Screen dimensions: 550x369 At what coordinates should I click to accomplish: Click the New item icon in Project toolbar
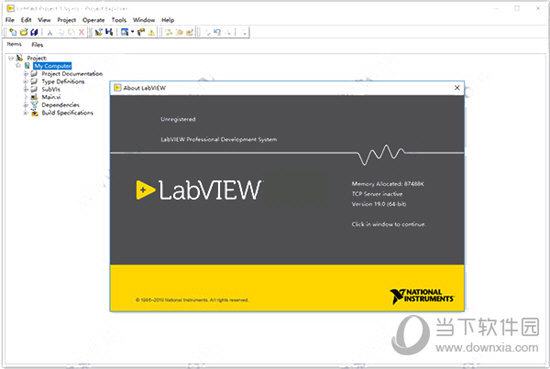pos(125,32)
